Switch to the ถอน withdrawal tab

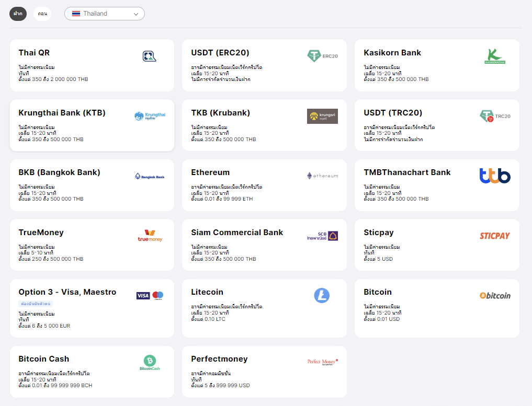coord(42,14)
